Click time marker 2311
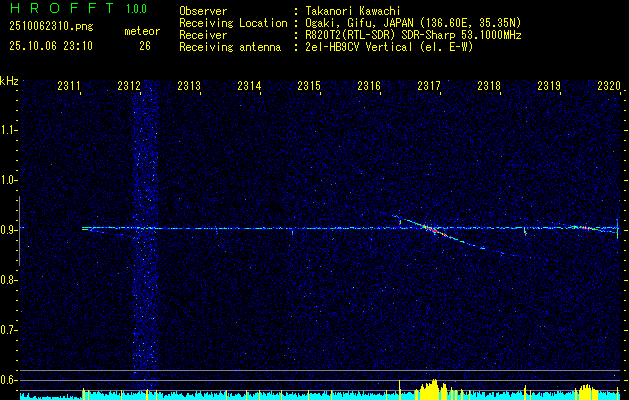The image size is (629, 400). click(x=69, y=85)
